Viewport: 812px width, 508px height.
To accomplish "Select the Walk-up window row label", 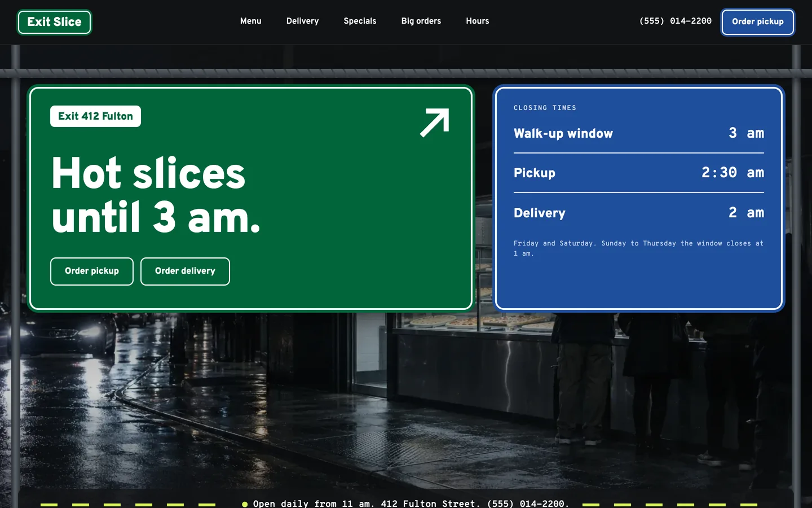I will [563, 134].
